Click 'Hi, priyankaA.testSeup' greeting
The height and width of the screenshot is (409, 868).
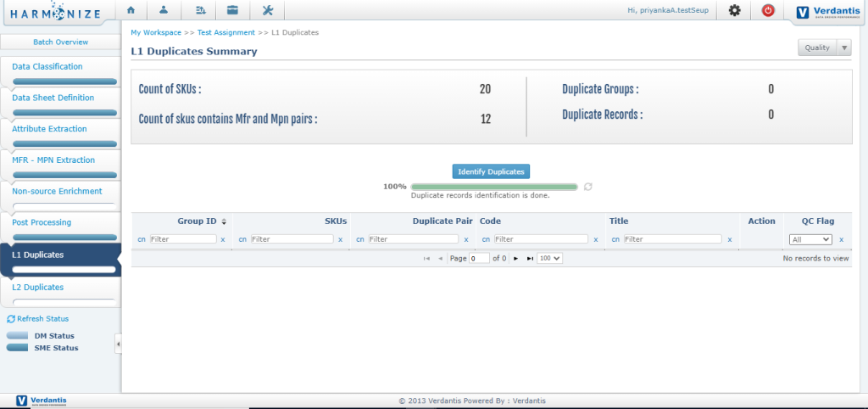tap(668, 10)
